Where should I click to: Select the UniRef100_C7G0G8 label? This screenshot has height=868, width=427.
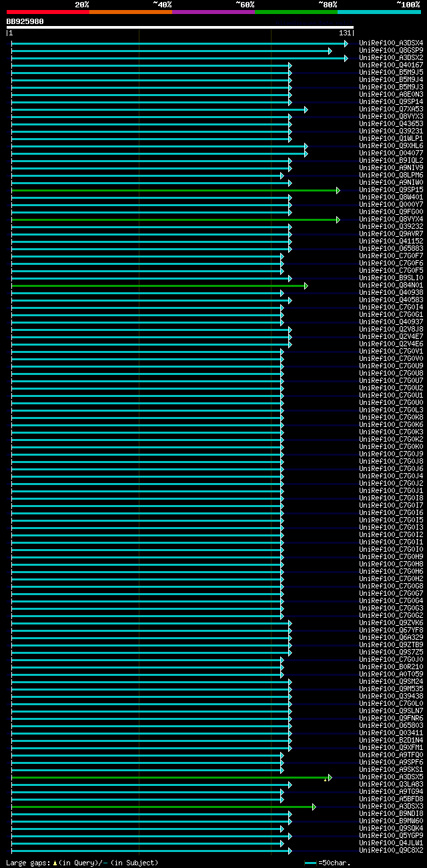[x=391, y=586]
